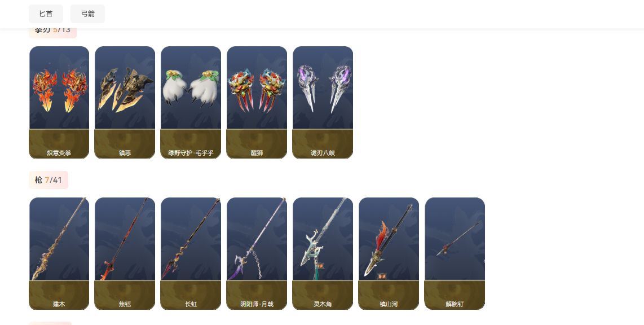Pick the 诡刃八岐 purple claw skin
Viewport: 644px width, 325px height.
pyautogui.click(x=323, y=102)
